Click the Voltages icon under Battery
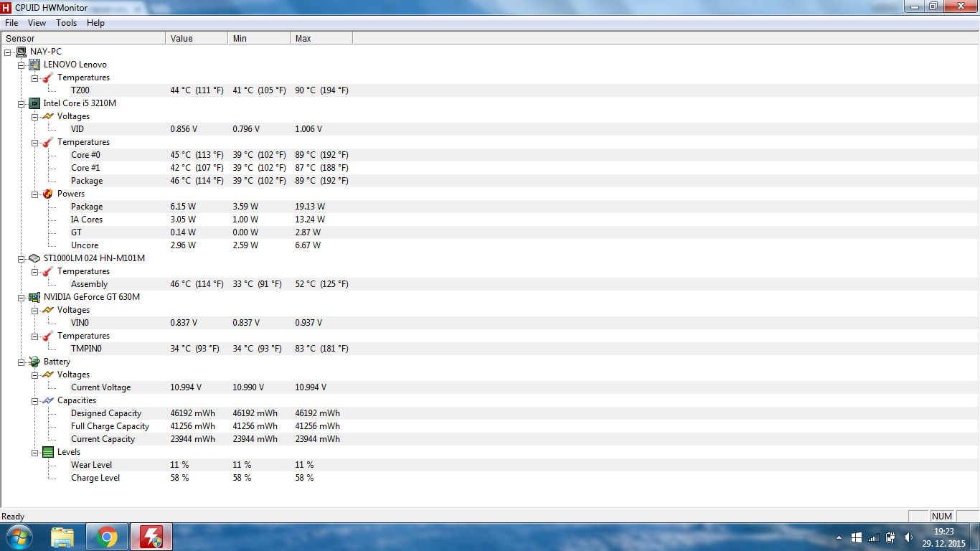980x551 pixels. click(x=48, y=375)
